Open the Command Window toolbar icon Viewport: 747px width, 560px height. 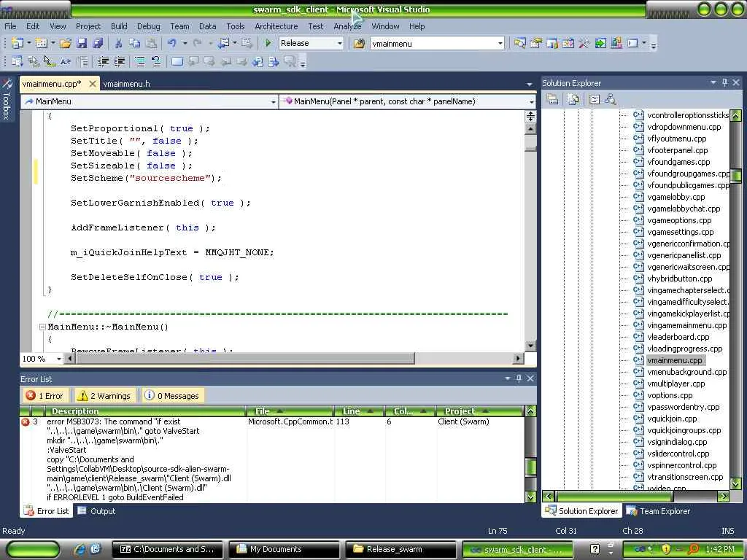[632, 43]
